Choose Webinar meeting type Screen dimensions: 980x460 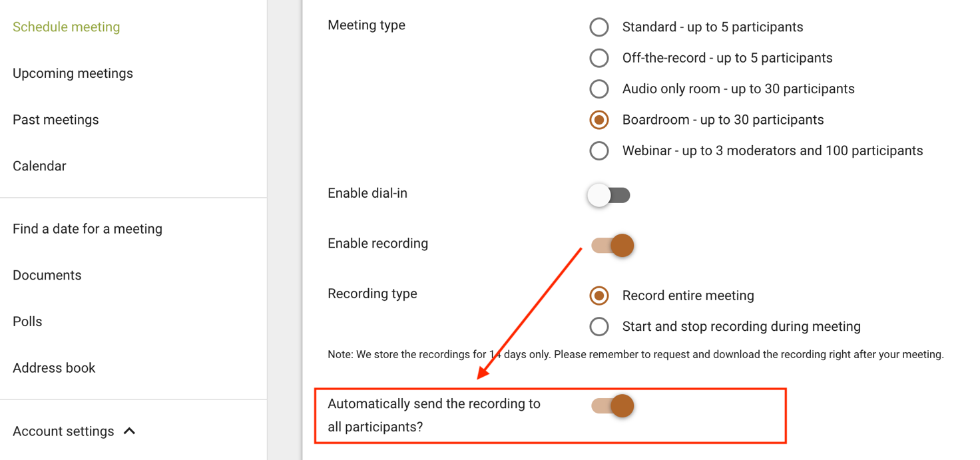(x=599, y=150)
